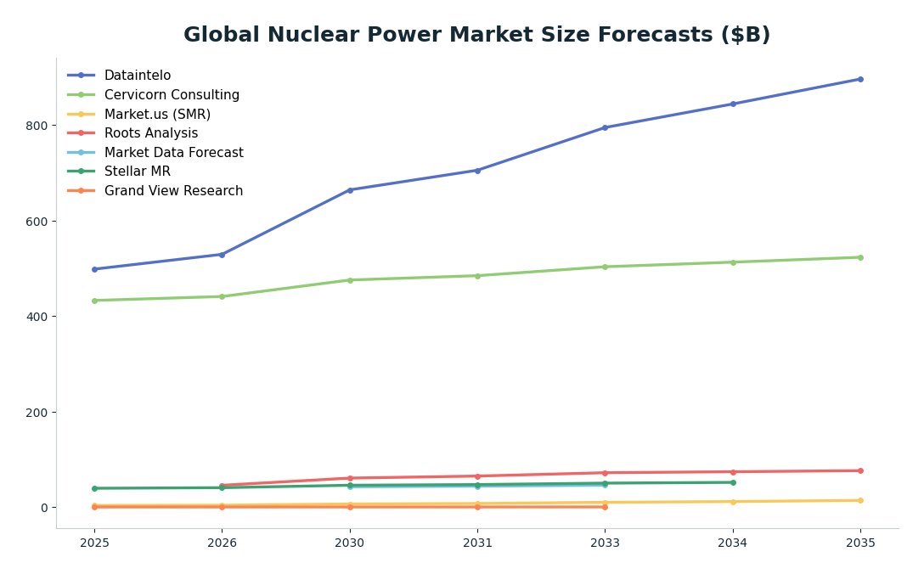Image resolution: width=924 pixels, height=574 pixels.
Task: Click the Roots Analysis legend label
Action: tap(151, 133)
